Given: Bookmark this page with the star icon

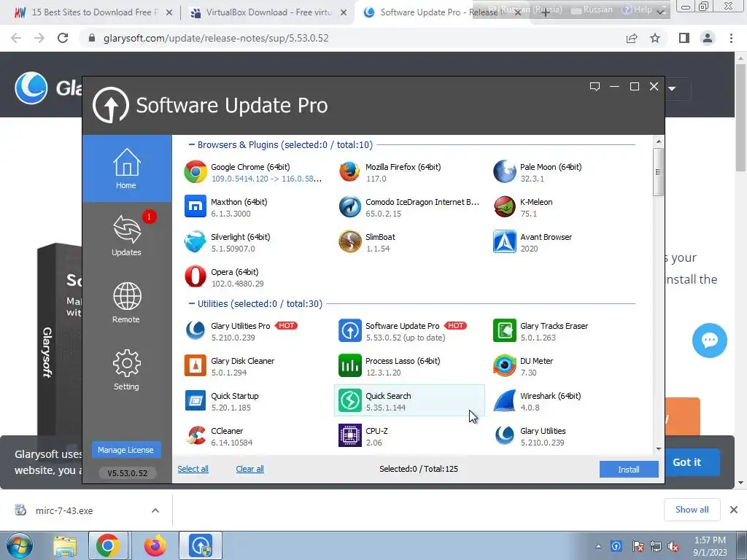Looking at the screenshot, I should 655,38.
